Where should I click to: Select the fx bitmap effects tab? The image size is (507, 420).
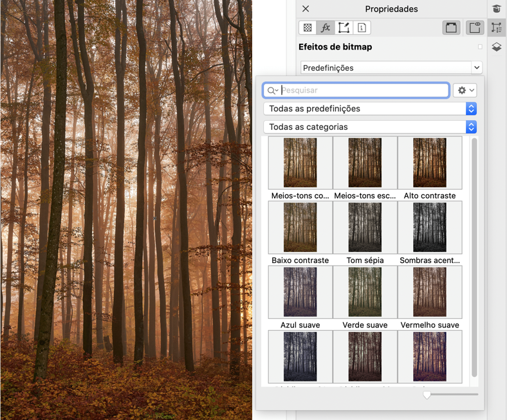coord(326,28)
